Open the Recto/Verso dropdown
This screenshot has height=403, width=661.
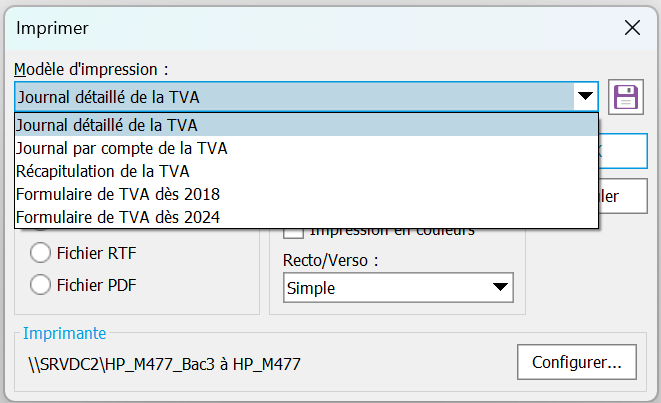[x=397, y=289]
